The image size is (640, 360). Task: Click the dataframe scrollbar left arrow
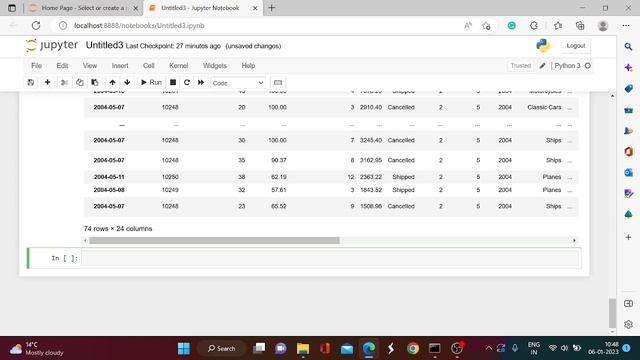tap(85, 240)
